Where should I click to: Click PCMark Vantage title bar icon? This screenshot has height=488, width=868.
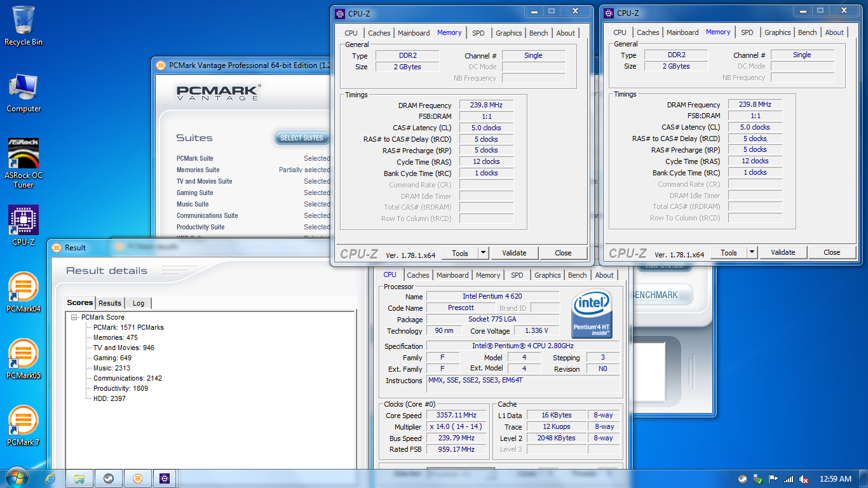pyautogui.click(x=160, y=65)
